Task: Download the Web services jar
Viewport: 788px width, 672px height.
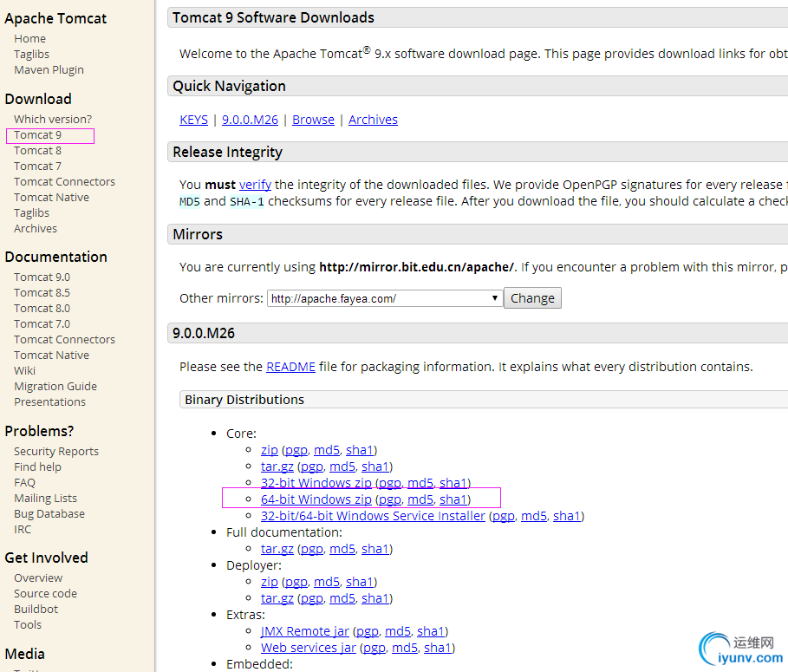Action: point(308,648)
